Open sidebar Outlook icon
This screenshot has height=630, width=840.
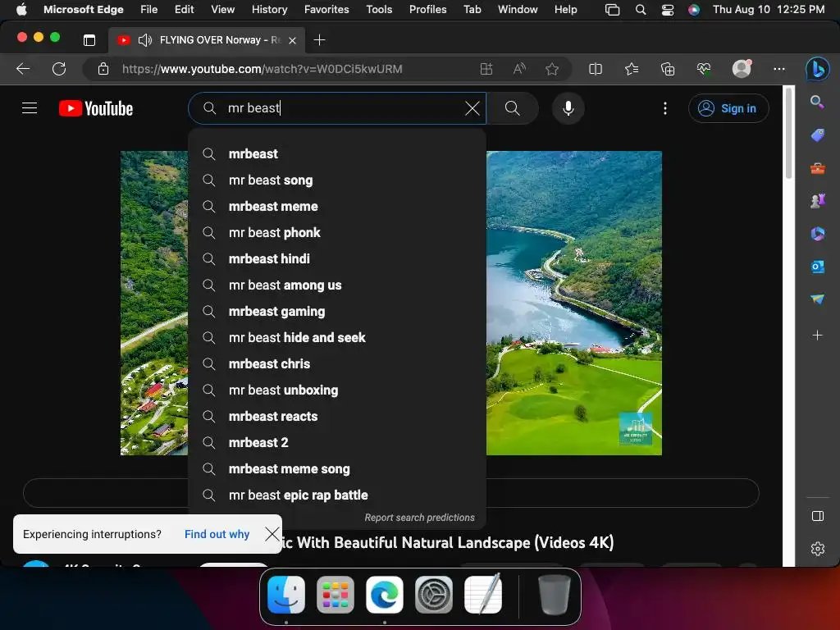817,267
